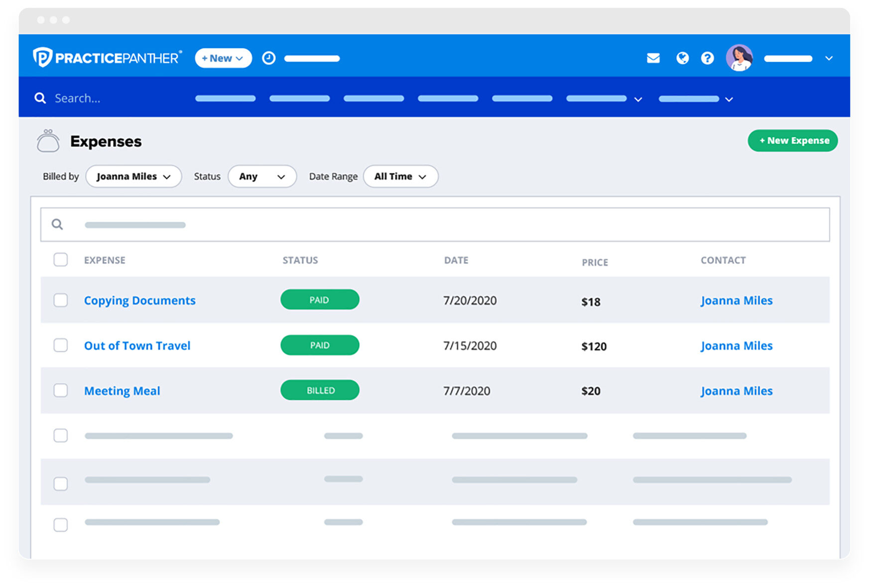The height and width of the screenshot is (588, 869).
Task: Open the Out of Town Travel expense
Action: (x=137, y=346)
